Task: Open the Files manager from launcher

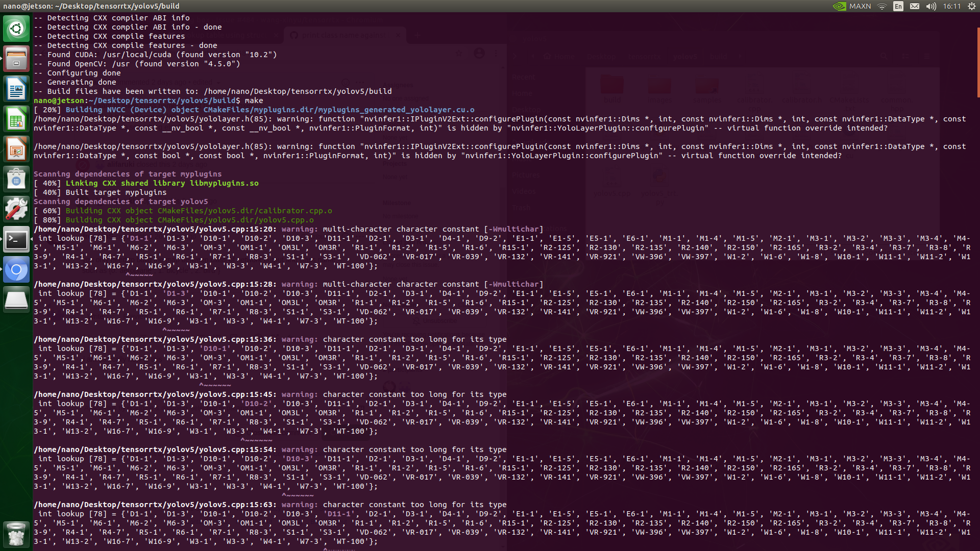Action: pos(16,59)
